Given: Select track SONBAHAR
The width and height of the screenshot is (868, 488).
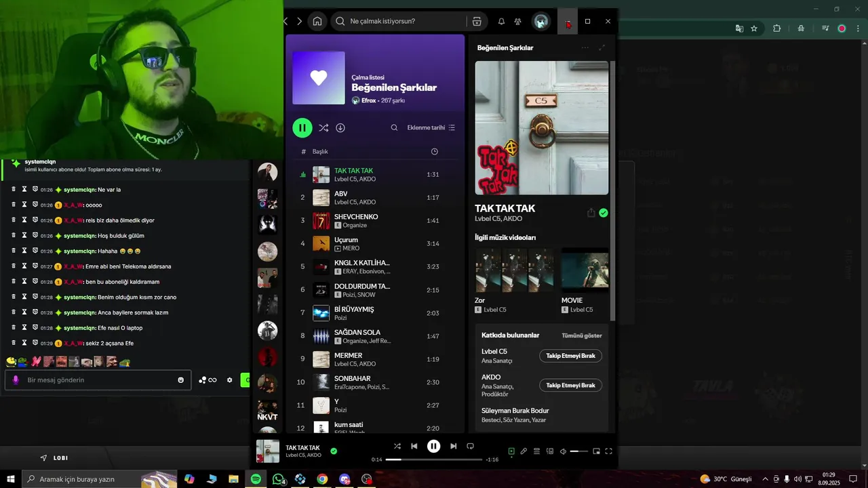Looking at the screenshot, I should 375,382.
